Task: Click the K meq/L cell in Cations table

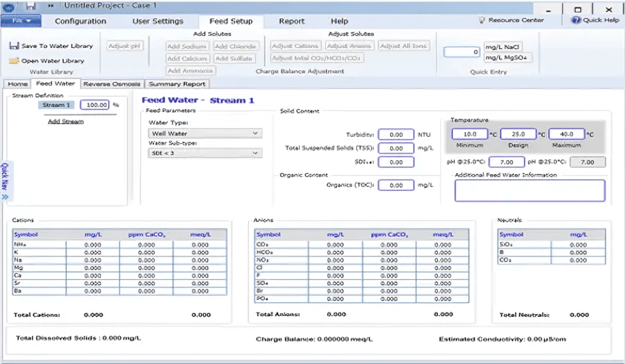Action: [200, 253]
